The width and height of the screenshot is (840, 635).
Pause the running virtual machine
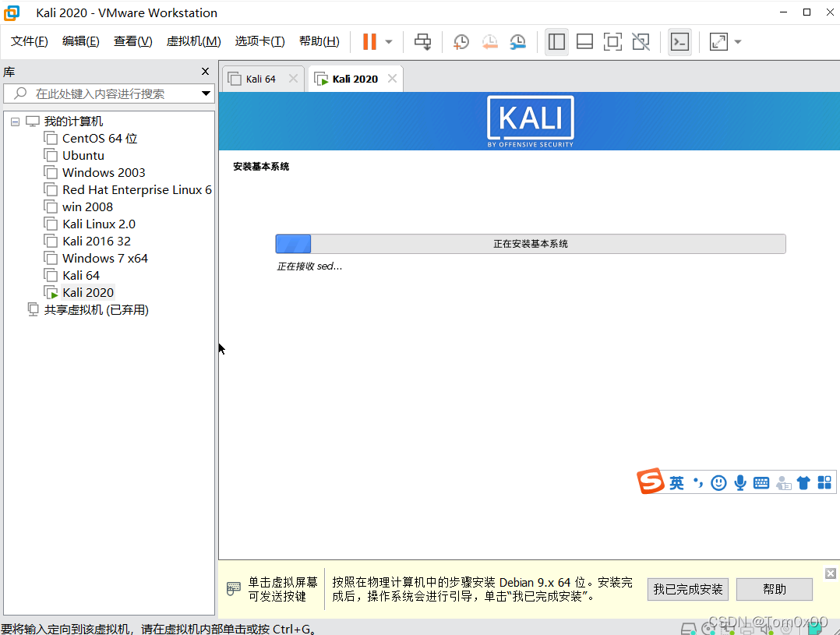[x=369, y=42]
